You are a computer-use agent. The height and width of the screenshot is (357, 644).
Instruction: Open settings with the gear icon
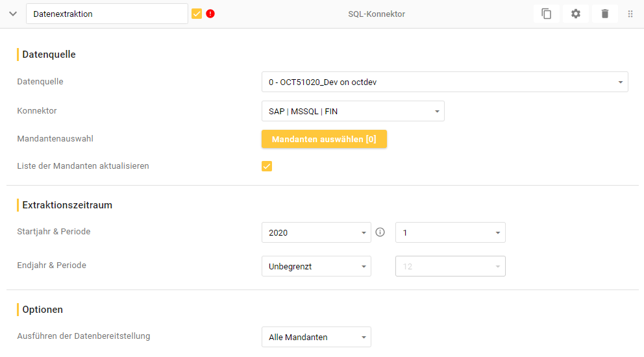point(576,14)
